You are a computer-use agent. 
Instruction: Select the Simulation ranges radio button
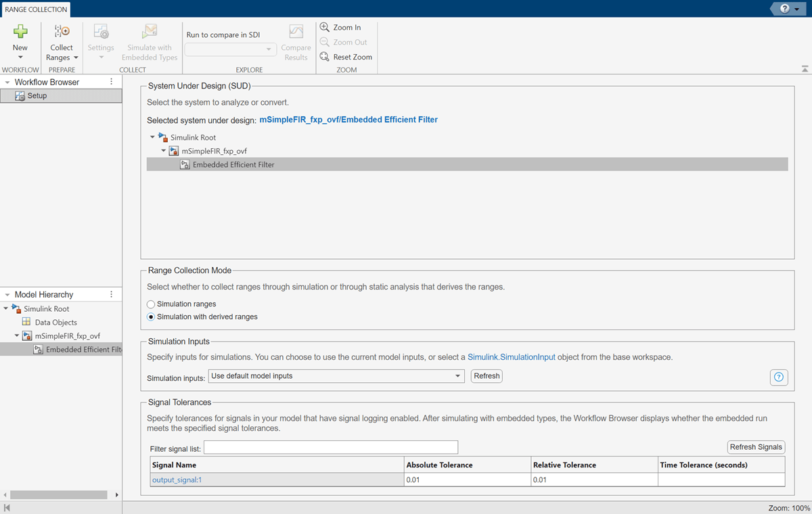[151, 304]
